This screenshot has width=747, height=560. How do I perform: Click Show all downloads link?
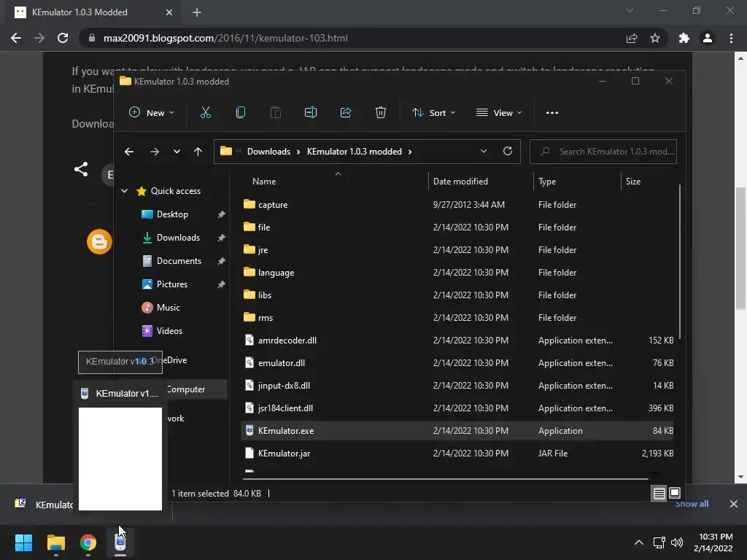[x=692, y=504]
